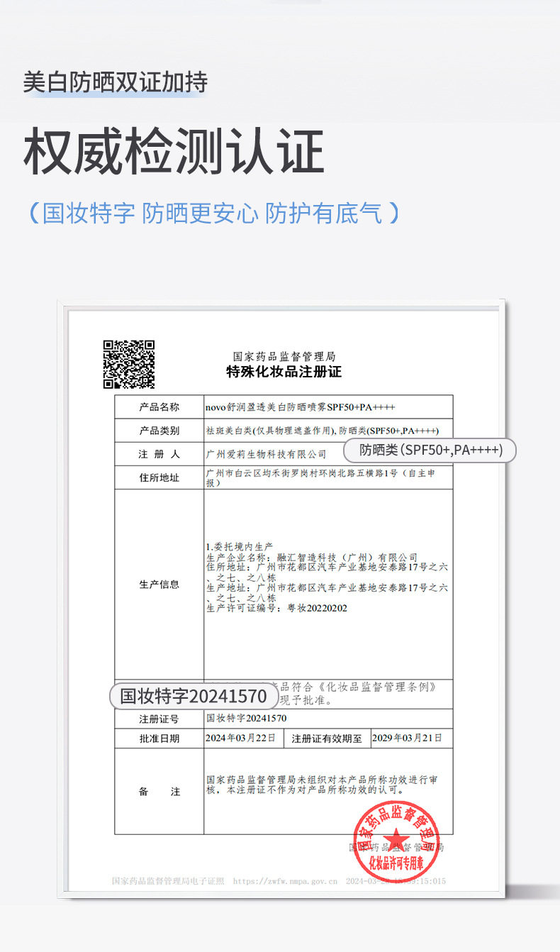This screenshot has height=952, width=560.
Task: Click the 注册证有效期至 label cell
Action: (x=327, y=738)
